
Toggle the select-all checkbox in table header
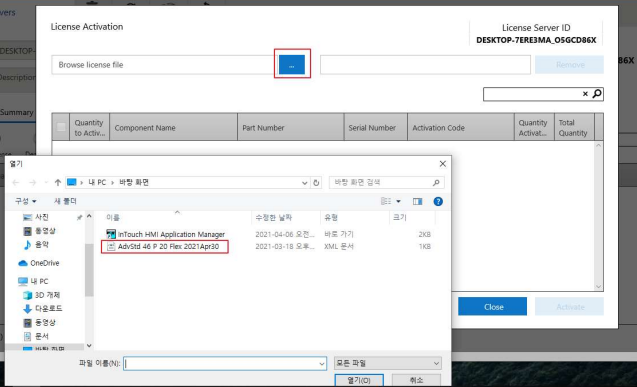[x=61, y=127]
